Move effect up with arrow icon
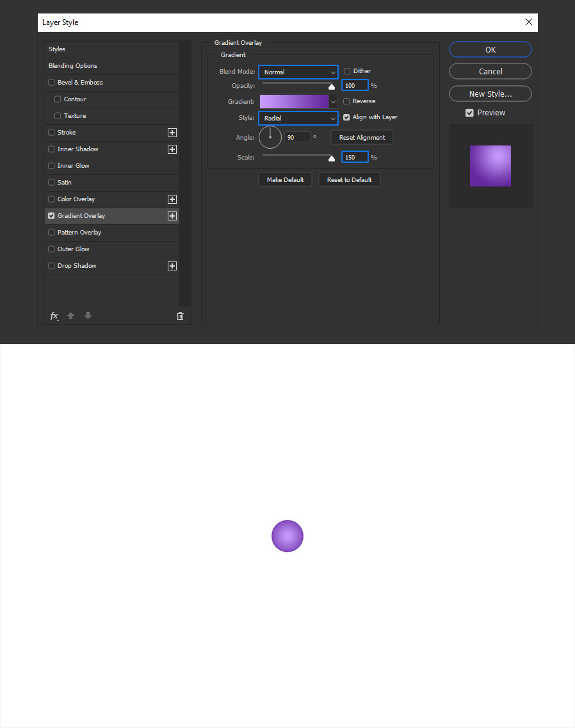This screenshot has height=728, width=575. pyautogui.click(x=70, y=316)
